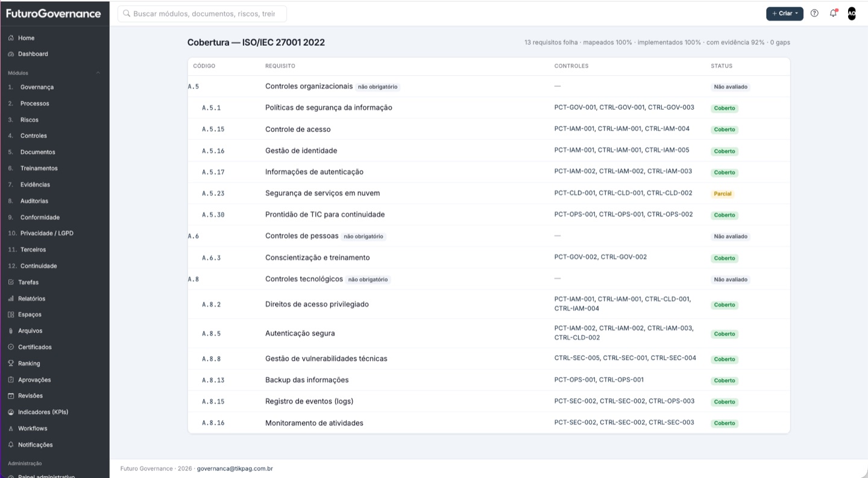
Task: Open the Home icon in sidebar
Action: click(11, 38)
